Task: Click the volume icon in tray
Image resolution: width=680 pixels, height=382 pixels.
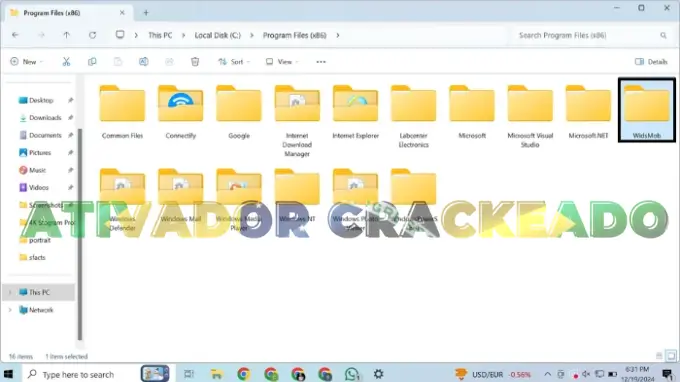Action: [x=586, y=374]
